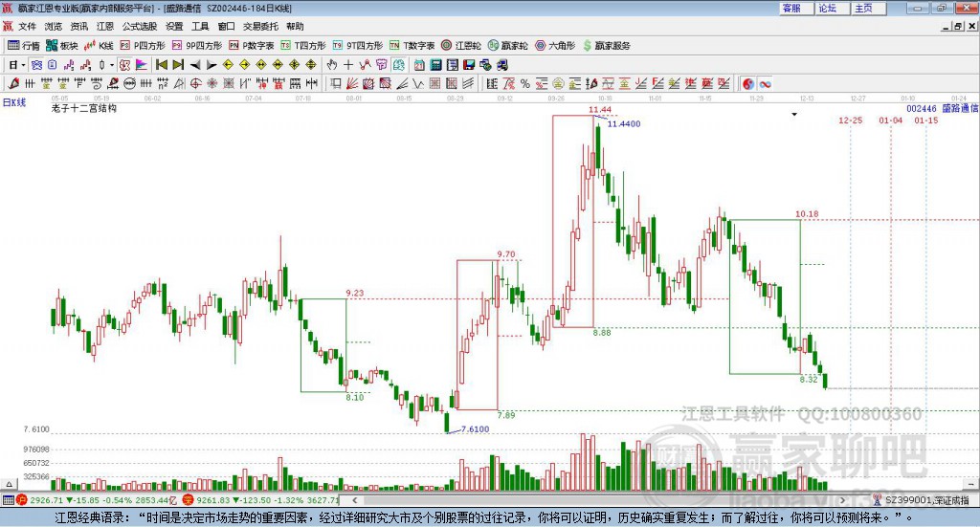
Task: Open the calendar icon in toolbar
Action: pos(419,65)
